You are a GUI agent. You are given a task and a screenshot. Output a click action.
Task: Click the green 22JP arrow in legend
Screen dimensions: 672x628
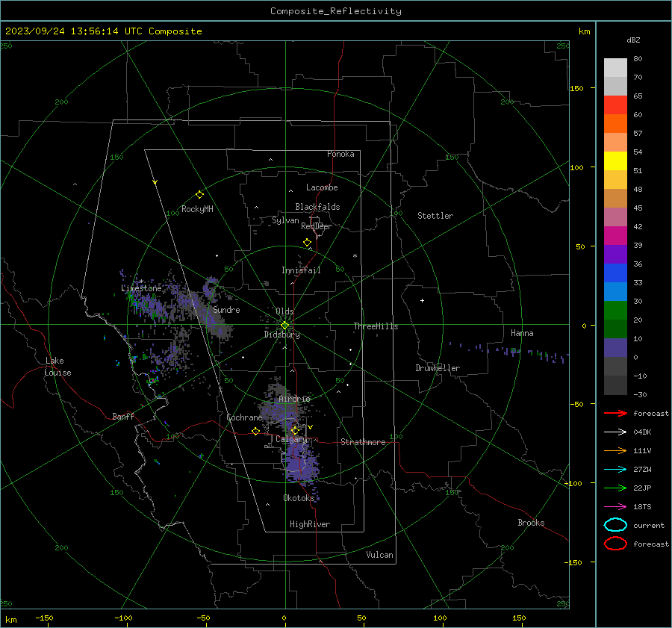tap(615, 488)
